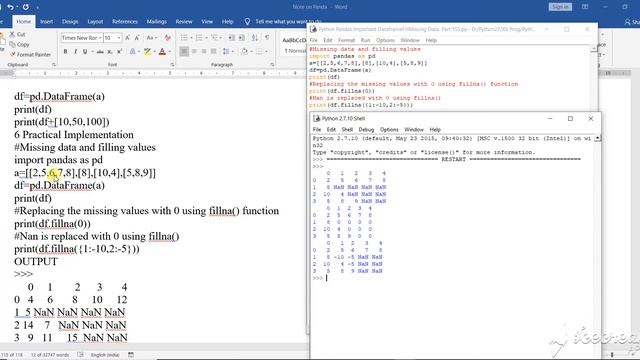
Task: Open the Bullets dropdown arrow
Action: coord(191,38)
